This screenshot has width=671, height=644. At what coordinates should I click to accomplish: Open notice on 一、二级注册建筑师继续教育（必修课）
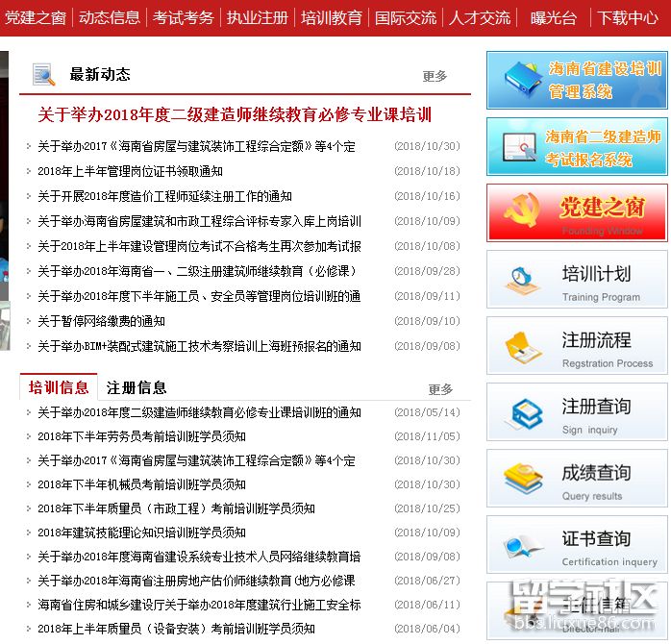tap(197, 271)
